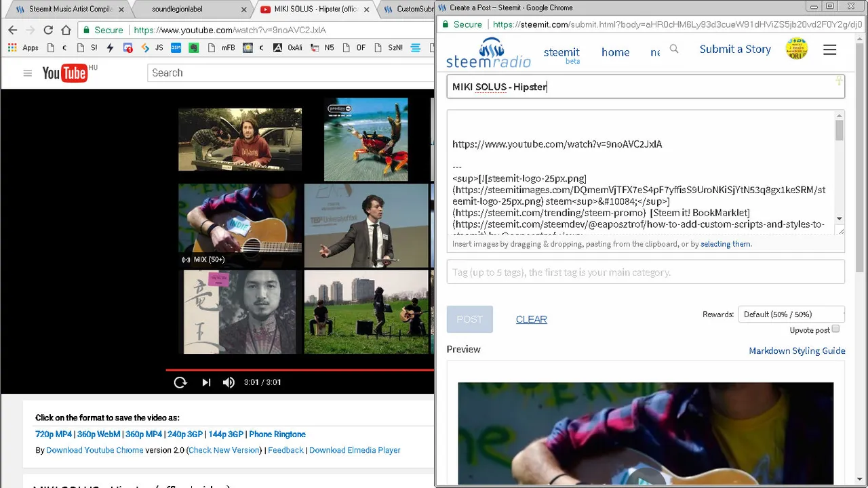Viewport: 868px width, 488px height.
Task: Mute the YouTube player volume
Action: 229,382
